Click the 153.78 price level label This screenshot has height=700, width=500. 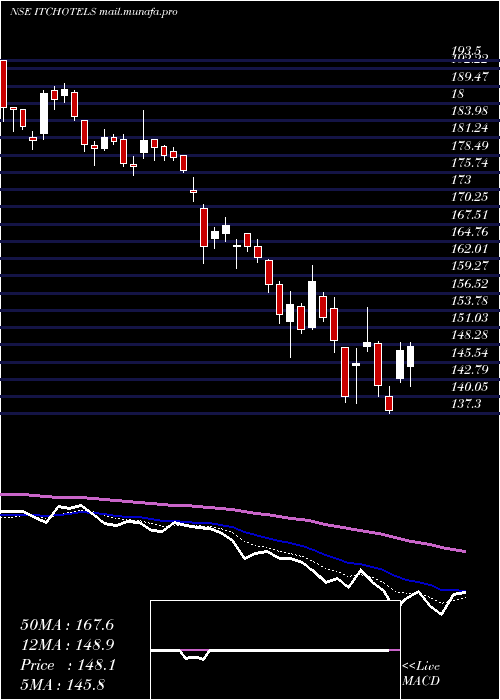tap(470, 301)
